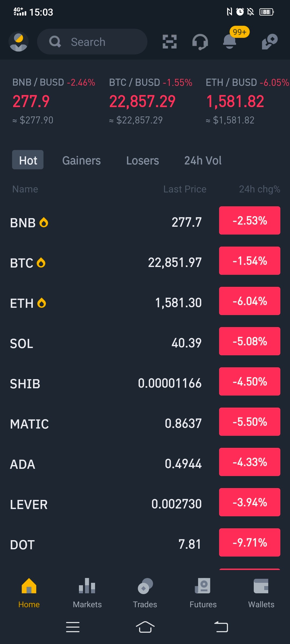
Task: Select the 24h Vol tab
Action: (x=203, y=160)
